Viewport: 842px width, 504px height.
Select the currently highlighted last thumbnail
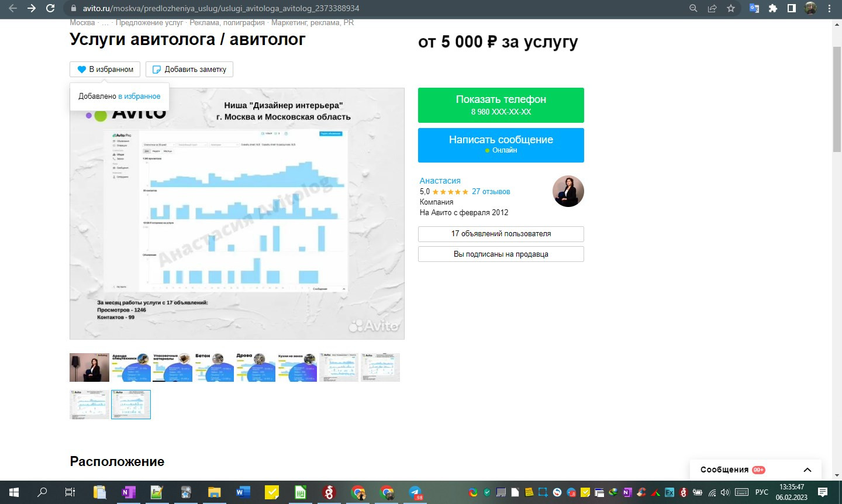(x=131, y=405)
